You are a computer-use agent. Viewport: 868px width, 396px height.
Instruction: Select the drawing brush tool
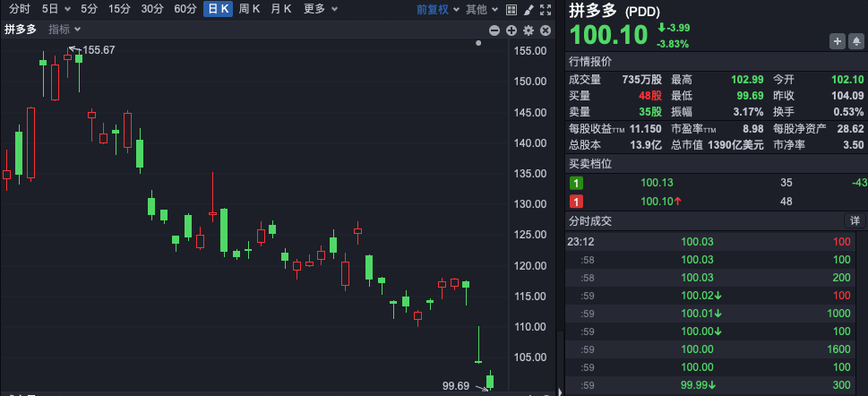(x=528, y=9)
